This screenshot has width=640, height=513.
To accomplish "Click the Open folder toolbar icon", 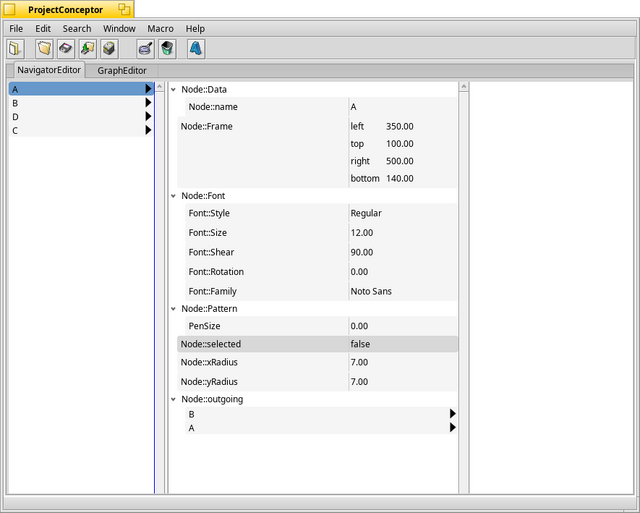I will click(x=44, y=49).
